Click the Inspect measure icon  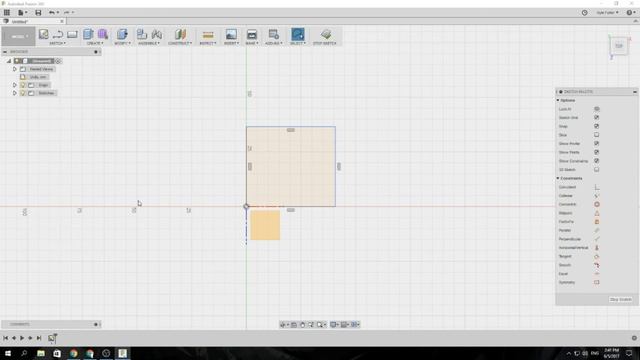208,35
